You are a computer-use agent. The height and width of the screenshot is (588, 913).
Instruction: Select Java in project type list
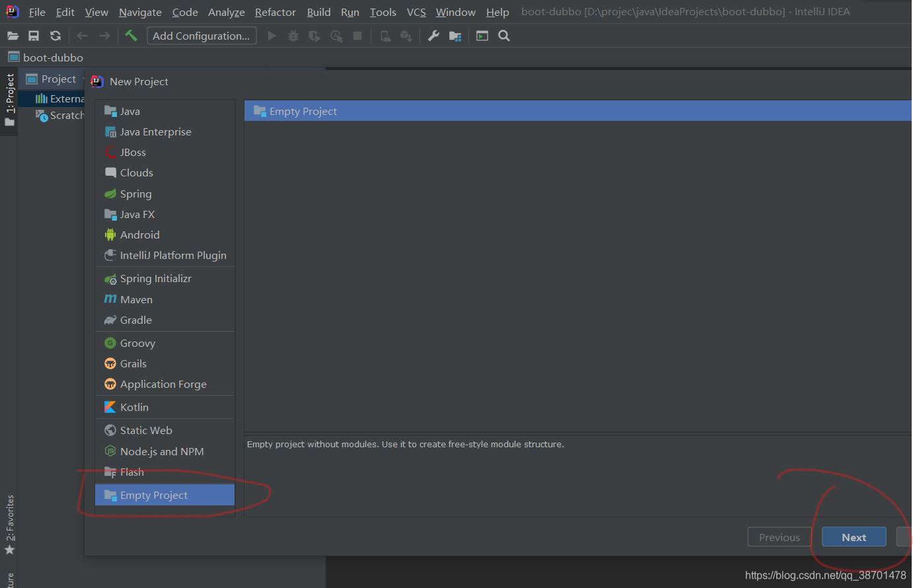click(x=165, y=111)
